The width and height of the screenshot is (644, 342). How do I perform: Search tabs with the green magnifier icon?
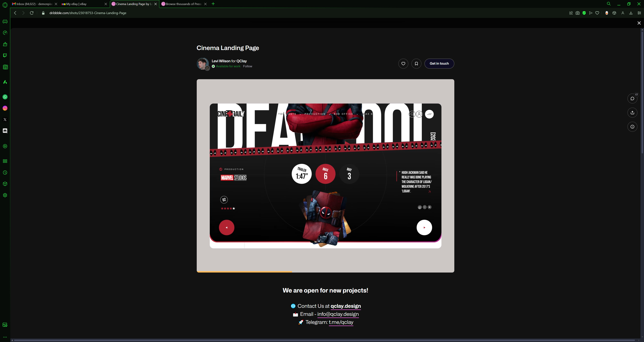pyautogui.click(x=609, y=4)
